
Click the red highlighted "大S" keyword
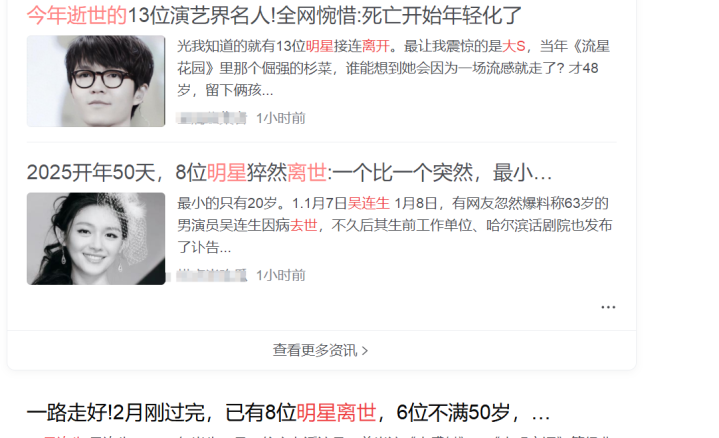coord(514,46)
